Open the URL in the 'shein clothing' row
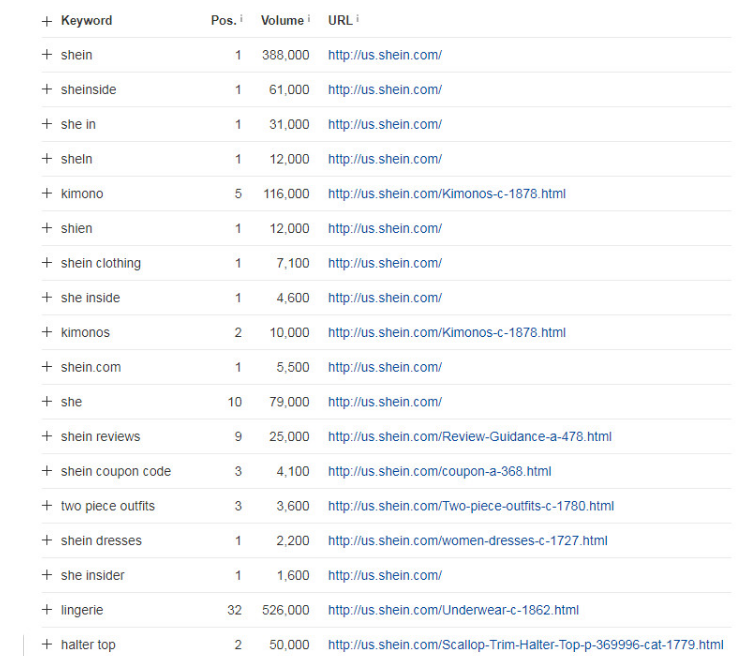The width and height of the screenshot is (742, 656). 385,263
